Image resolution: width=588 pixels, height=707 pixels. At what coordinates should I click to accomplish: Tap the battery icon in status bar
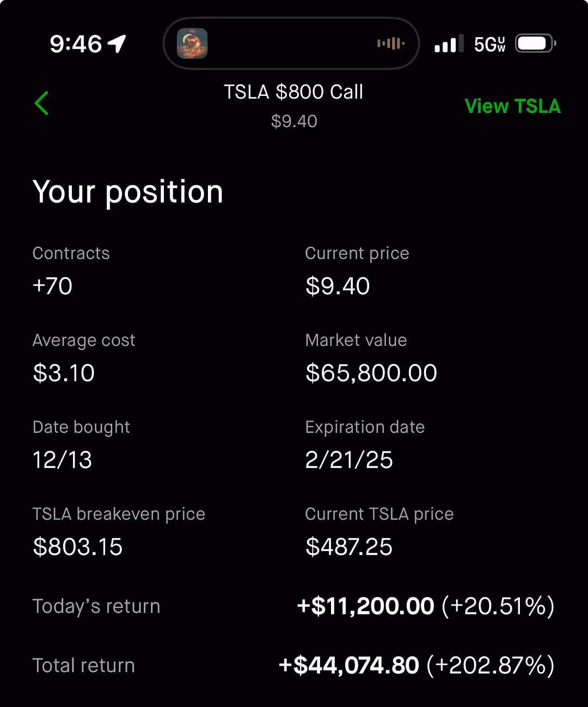coord(536,44)
